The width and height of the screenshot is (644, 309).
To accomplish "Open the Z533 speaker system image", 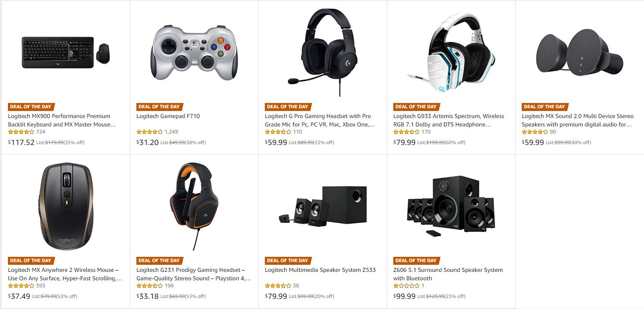I will click(323, 206).
